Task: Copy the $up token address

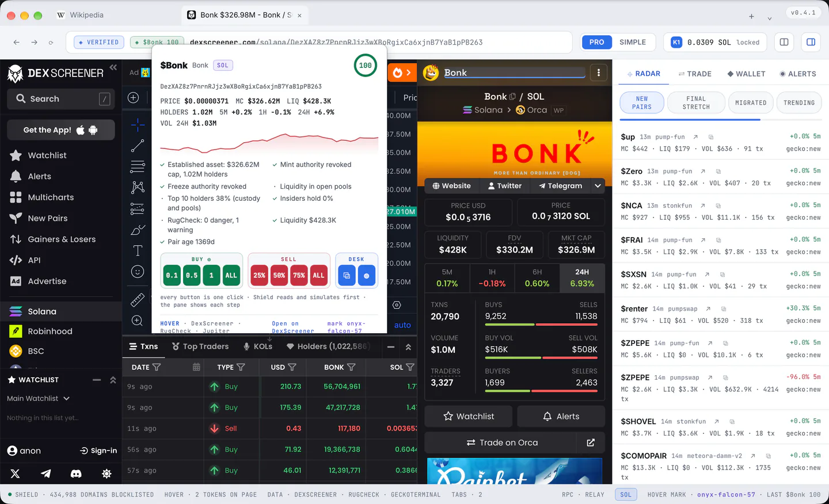Action: click(x=711, y=137)
